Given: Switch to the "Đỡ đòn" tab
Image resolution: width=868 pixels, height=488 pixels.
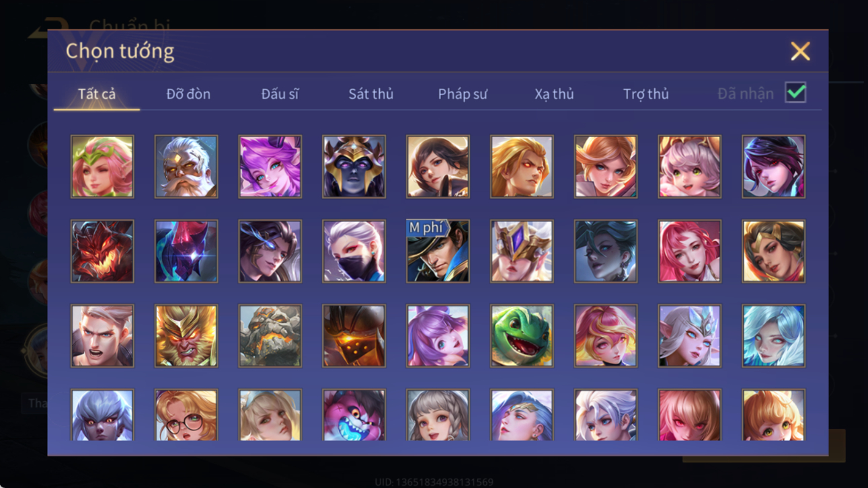Looking at the screenshot, I should (x=188, y=94).
